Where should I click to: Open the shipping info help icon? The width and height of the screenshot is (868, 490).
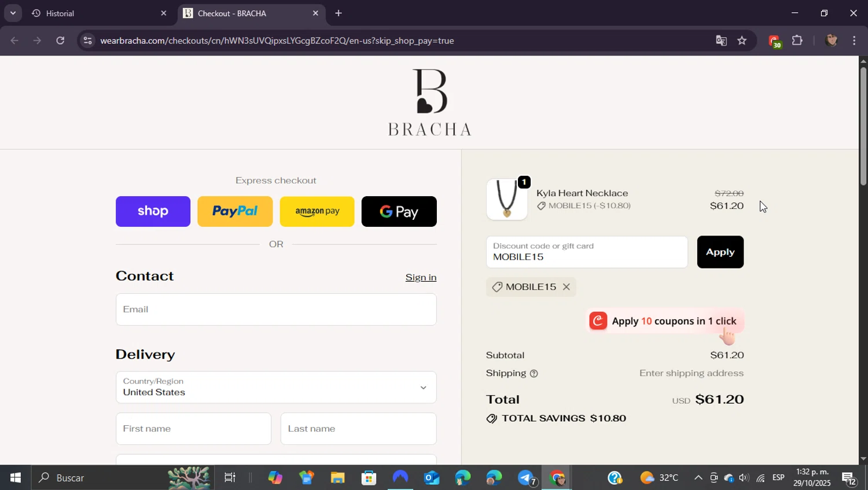[534, 374]
